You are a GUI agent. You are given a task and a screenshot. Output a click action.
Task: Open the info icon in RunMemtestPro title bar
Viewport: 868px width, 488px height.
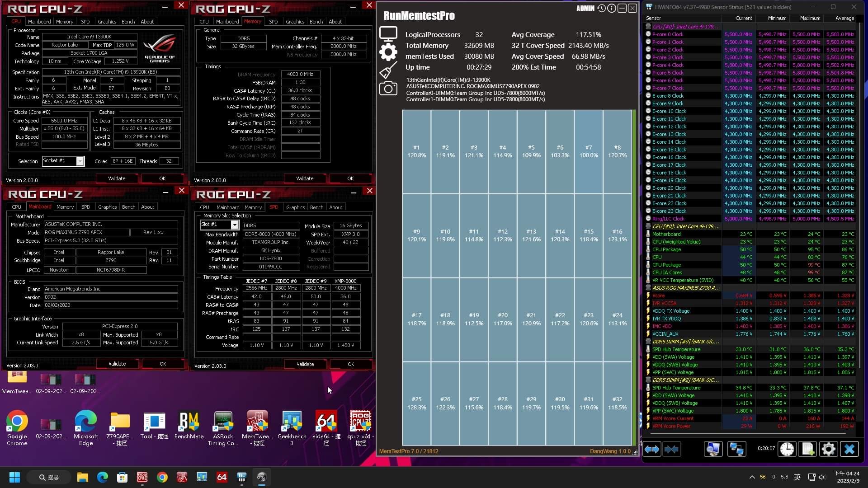(612, 8)
